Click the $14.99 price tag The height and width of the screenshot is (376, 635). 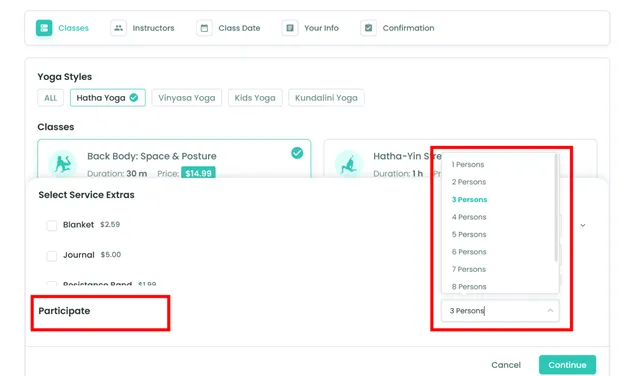point(198,173)
